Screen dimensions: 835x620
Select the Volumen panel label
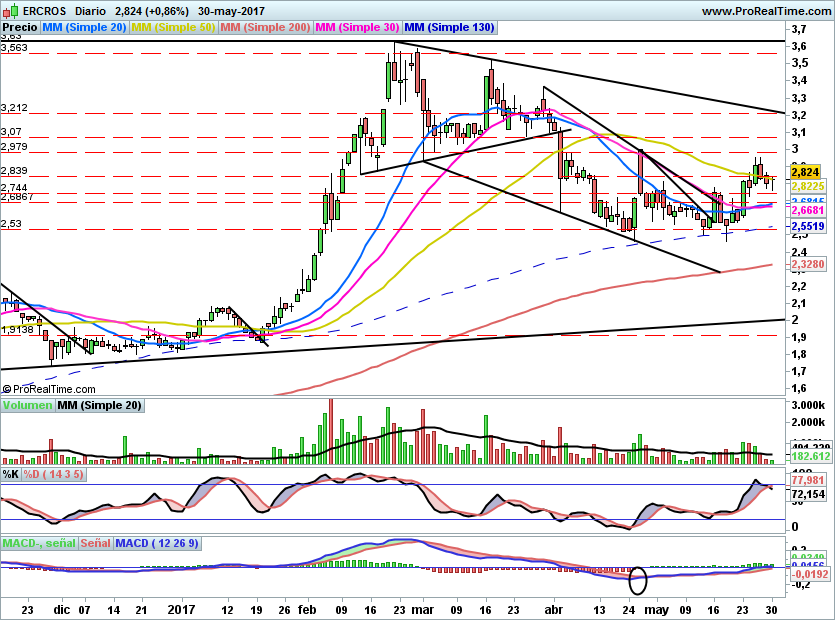click(27, 405)
